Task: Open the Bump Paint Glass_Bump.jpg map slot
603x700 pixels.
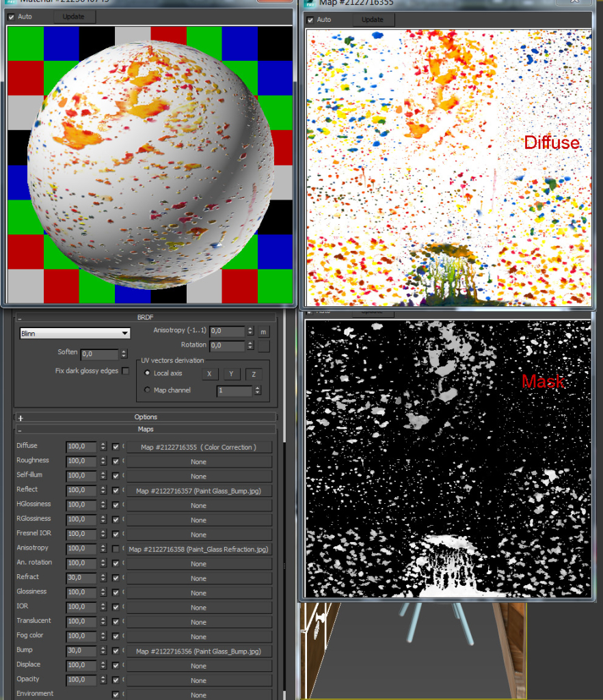Action: point(198,651)
